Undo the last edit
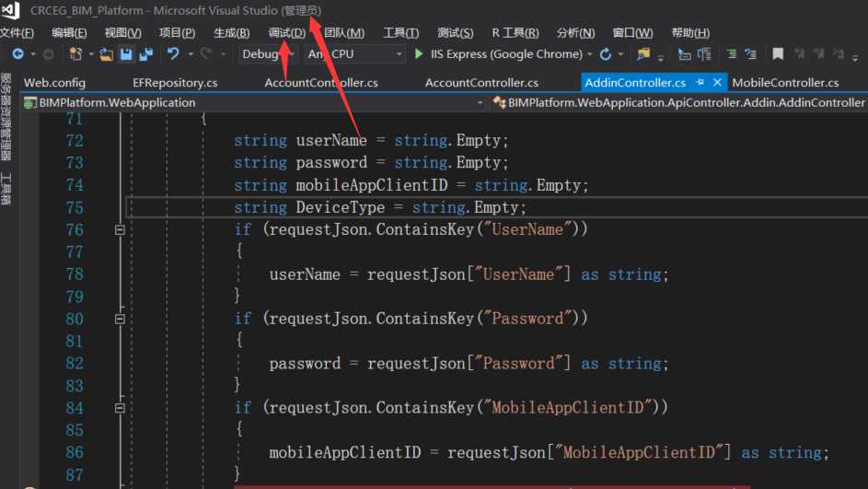This screenshot has width=868, height=489. pyautogui.click(x=173, y=53)
